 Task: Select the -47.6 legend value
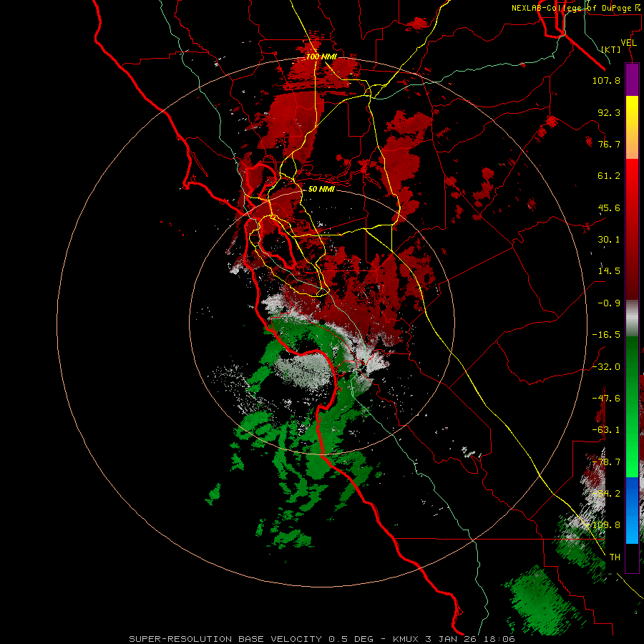tap(606, 399)
